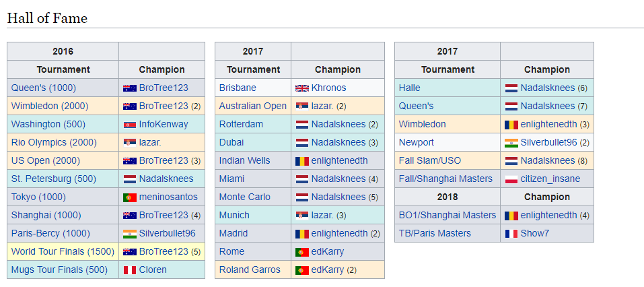Click the Peru flag beside Cloren

point(130,270)
